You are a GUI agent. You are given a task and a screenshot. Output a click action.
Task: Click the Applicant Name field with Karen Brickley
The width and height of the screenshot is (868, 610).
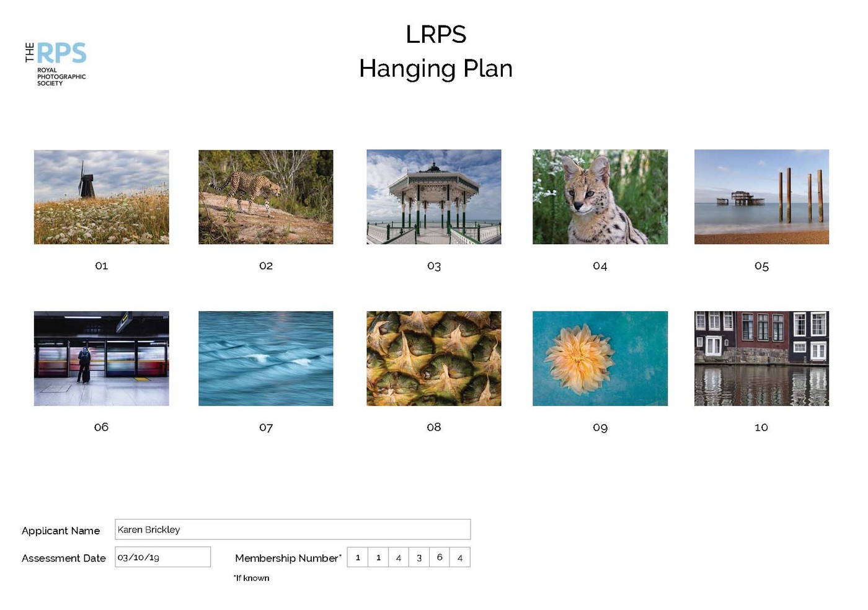tap(293, 529)
